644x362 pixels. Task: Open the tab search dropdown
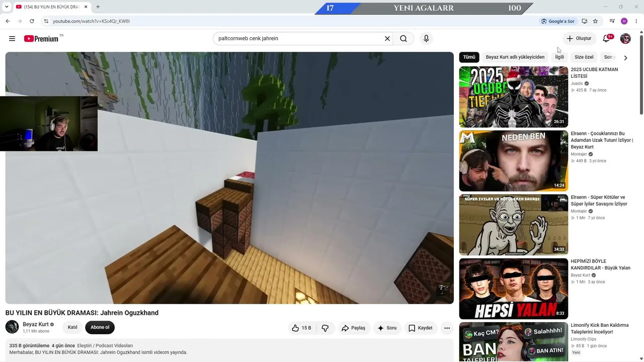click(7, 7)
